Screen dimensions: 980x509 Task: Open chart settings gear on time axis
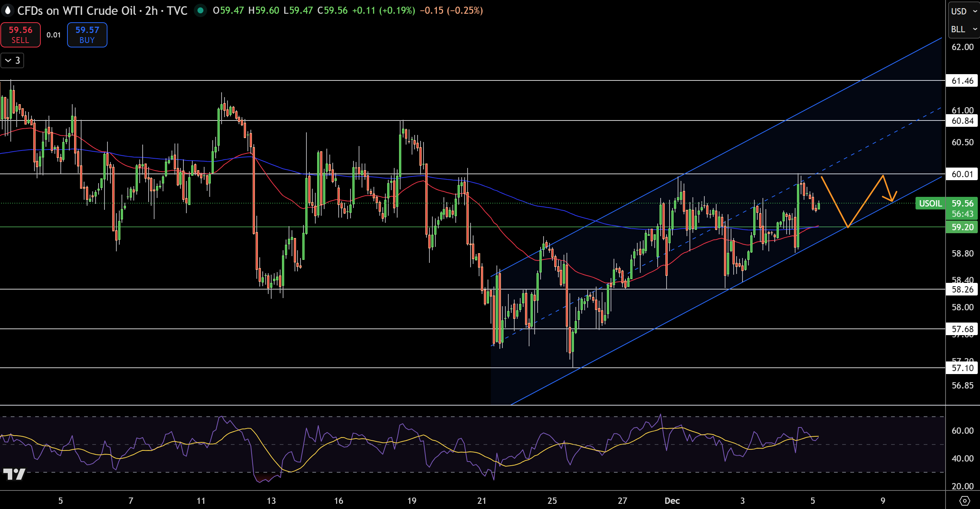tap(964, 500)
